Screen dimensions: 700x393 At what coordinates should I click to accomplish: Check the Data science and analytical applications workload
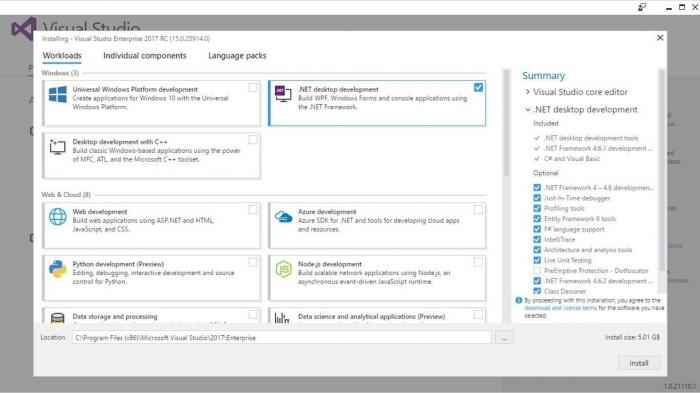478,314
